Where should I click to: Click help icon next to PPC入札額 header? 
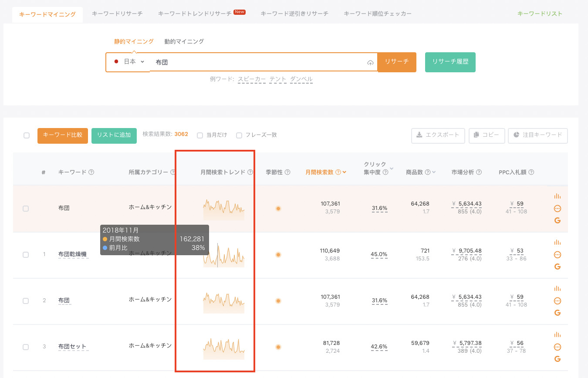531,172
